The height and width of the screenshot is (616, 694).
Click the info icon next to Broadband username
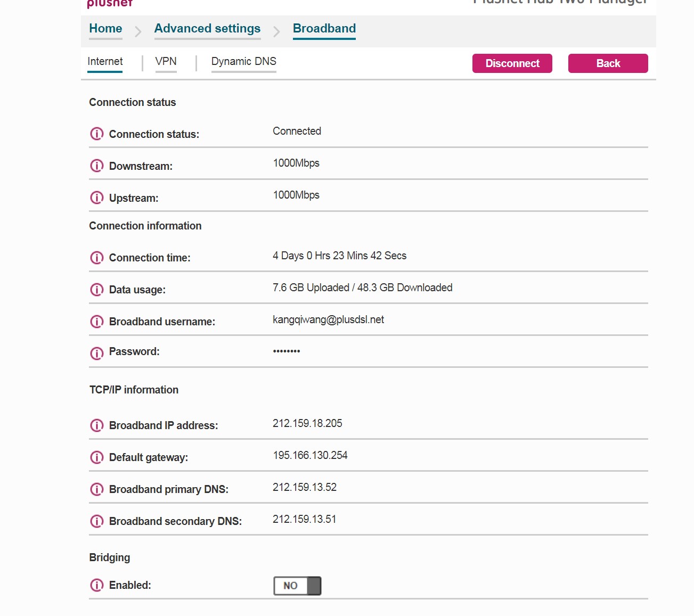[x=97, y=322]
